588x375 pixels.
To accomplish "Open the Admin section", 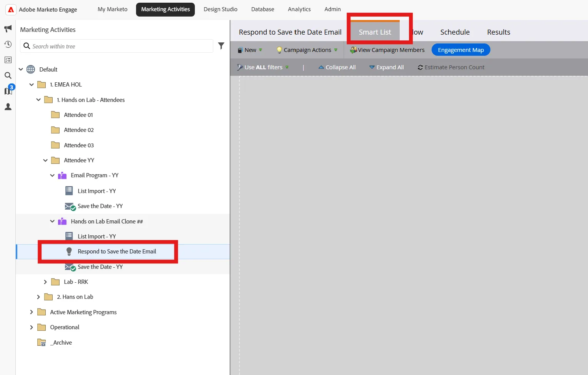I will pos(333,9).
